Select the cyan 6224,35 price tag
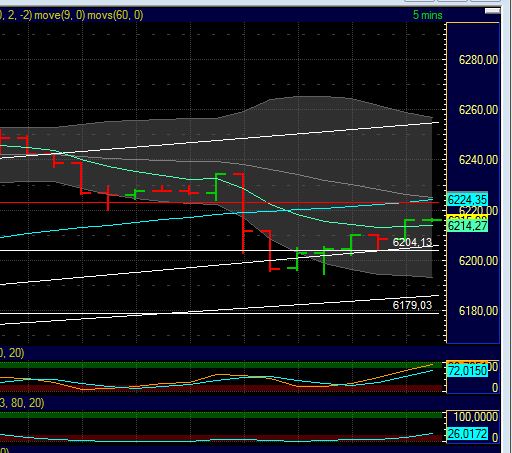This screenshot has height=453, width=512. click(x=467, y=200)
